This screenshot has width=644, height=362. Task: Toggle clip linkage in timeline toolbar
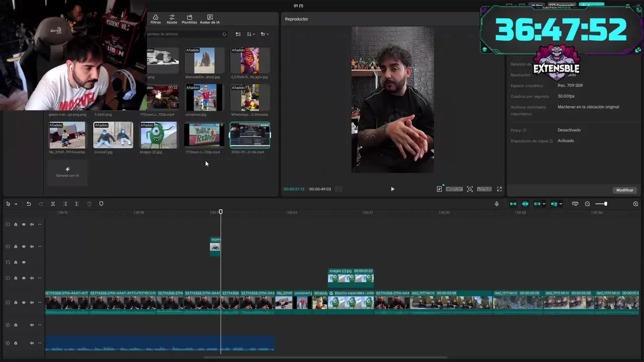coord(537,204)
